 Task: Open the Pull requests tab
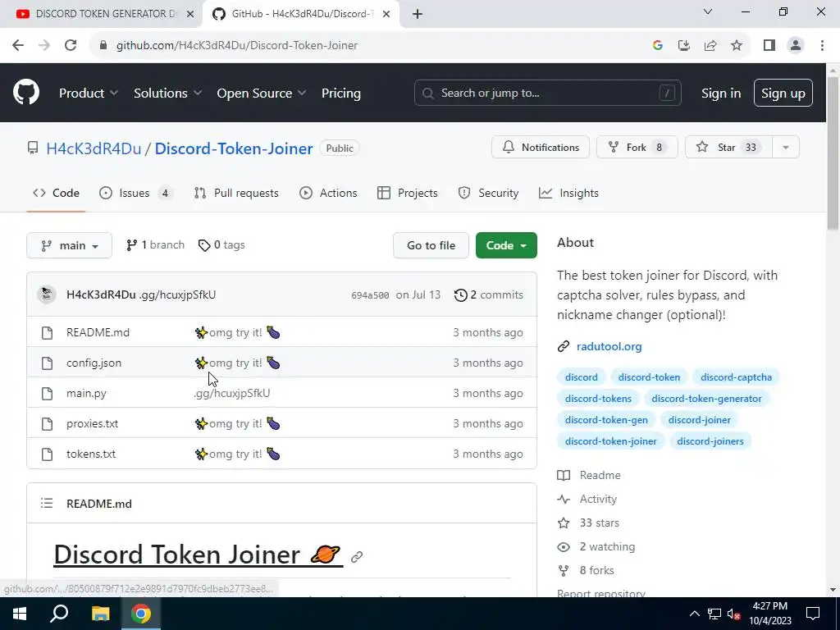coord(236,193)
